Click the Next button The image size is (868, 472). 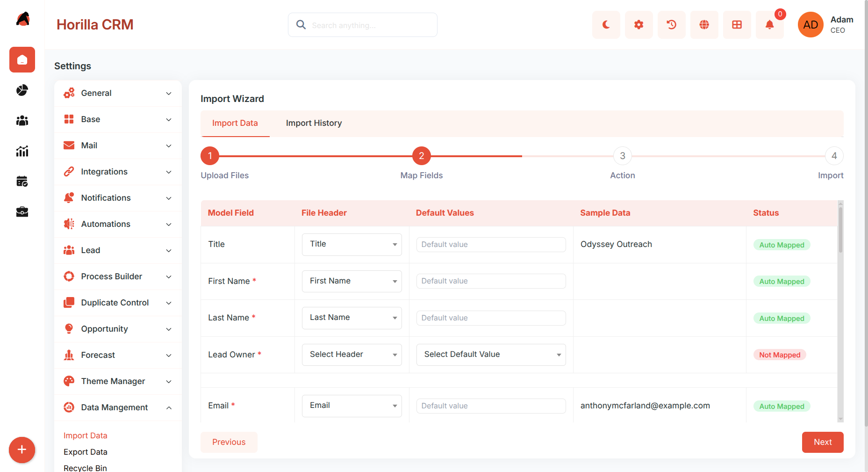pyautogui.click(x=823, y=442)
